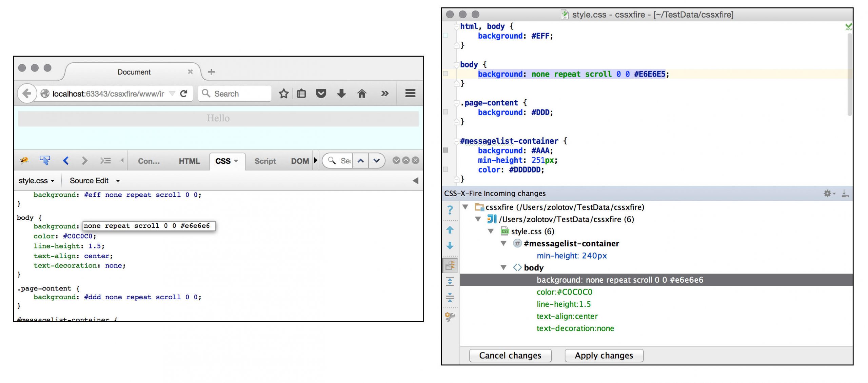Screen dimensions: 868x383
Task: Close the Document browser tab
Action: 190,72
